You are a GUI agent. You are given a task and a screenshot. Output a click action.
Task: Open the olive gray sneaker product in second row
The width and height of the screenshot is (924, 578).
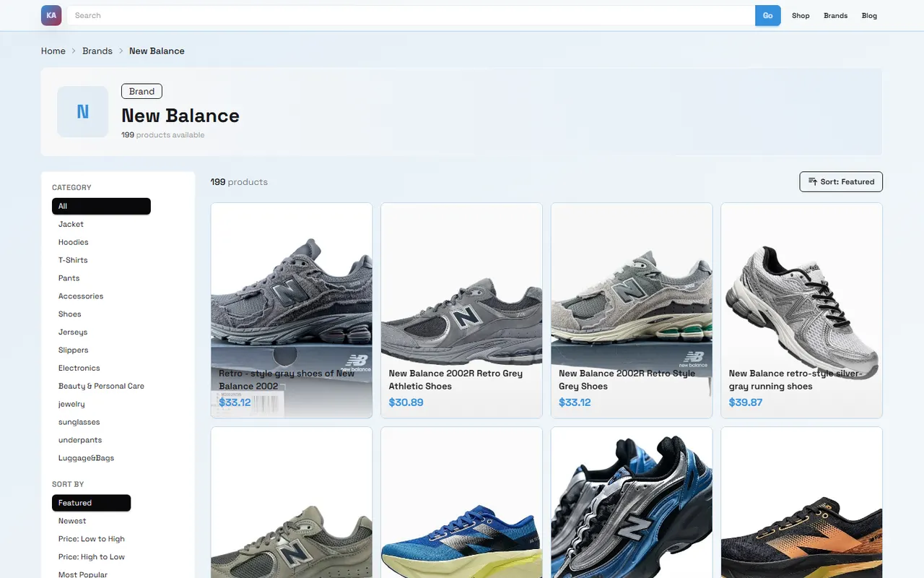[292, 502]
